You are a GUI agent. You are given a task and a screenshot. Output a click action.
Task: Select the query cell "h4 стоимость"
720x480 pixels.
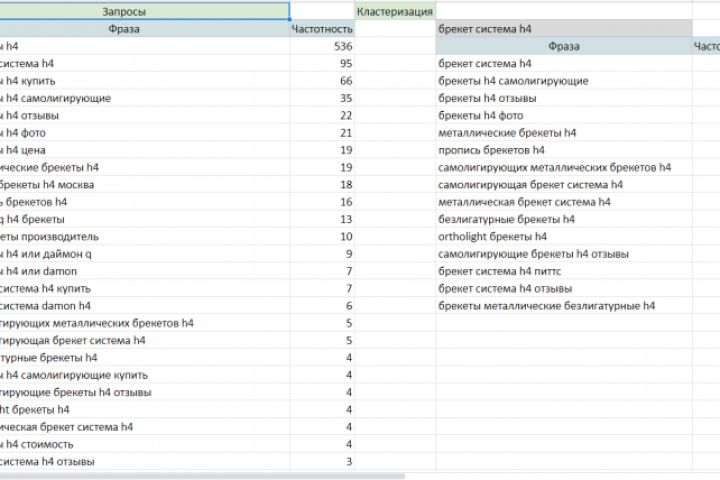(x=144, y=444)
